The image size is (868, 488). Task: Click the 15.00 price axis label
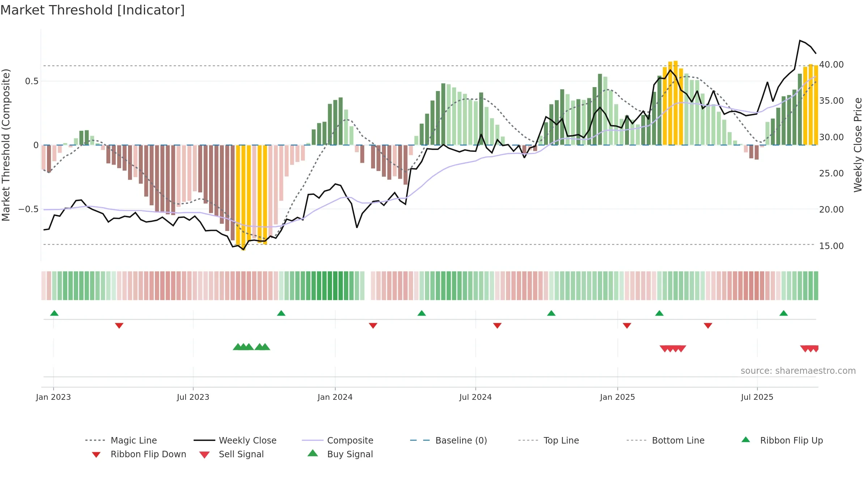point(831,246)
